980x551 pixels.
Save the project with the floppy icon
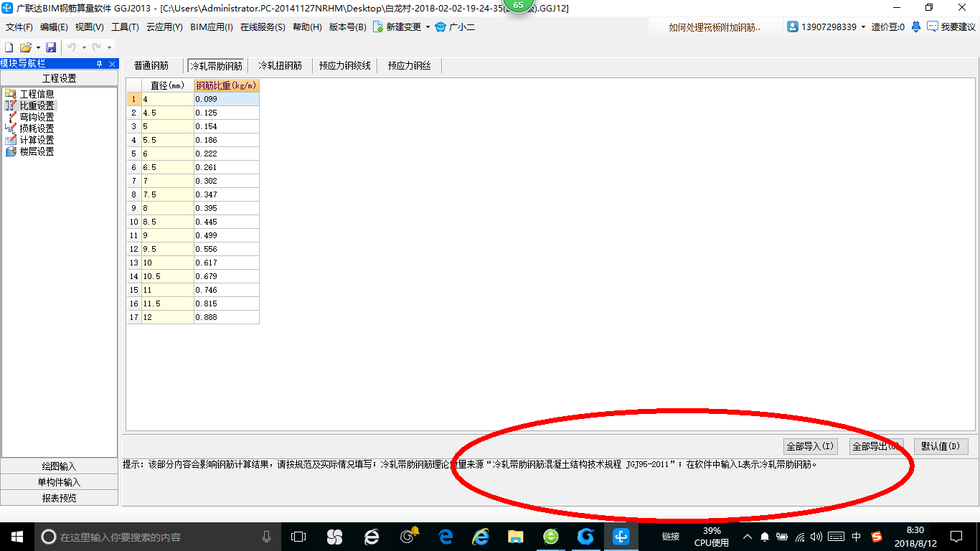tap(51, 47)
